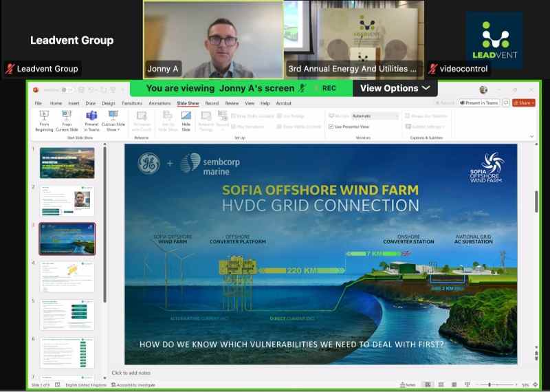Open the Monitor Automatic dropdown
Image resolution: width=550 pixels, height=392 pixels.
click(x=375, y=116)
